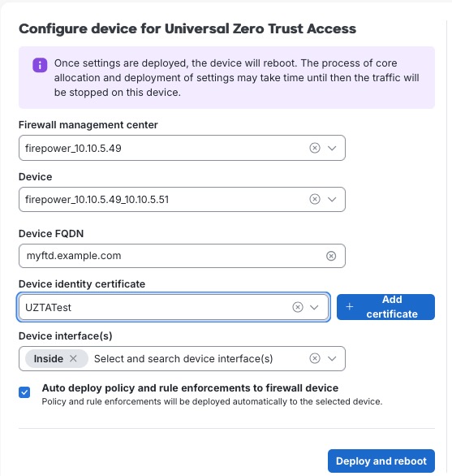Clear the Device FQDN text field
Viewport: 452px width, 476px height.
click(x=331, y=256)
